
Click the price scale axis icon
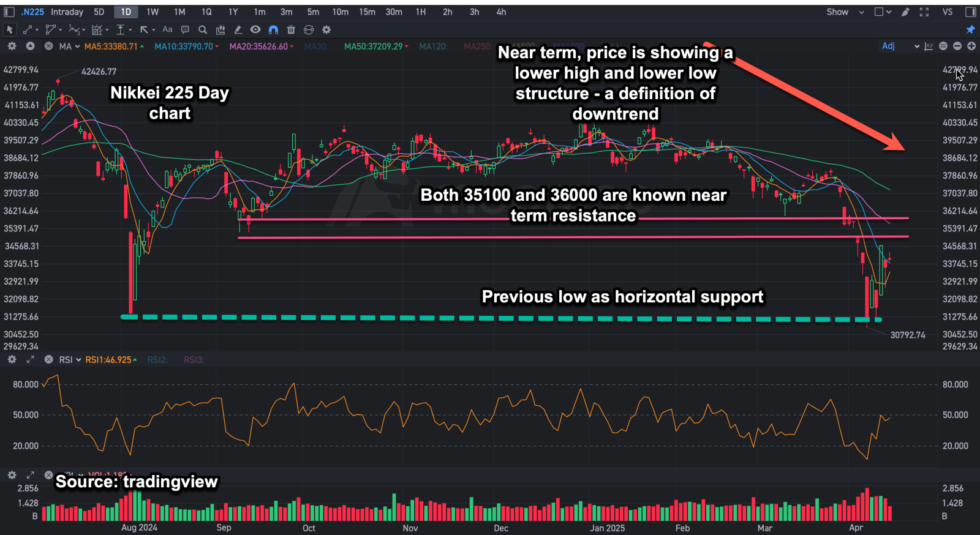click(x=929, y=46)
